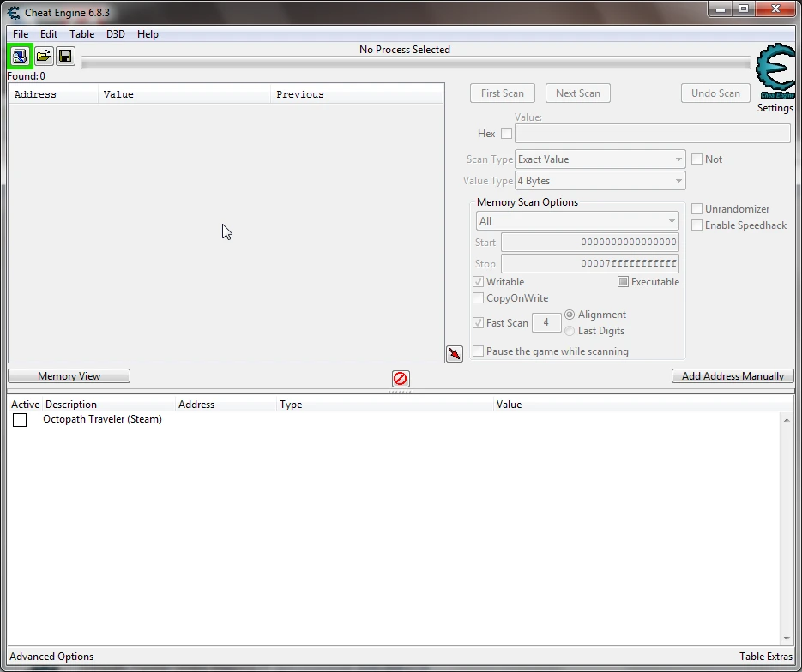Click the Settings label under the logo

coord(775,108)
